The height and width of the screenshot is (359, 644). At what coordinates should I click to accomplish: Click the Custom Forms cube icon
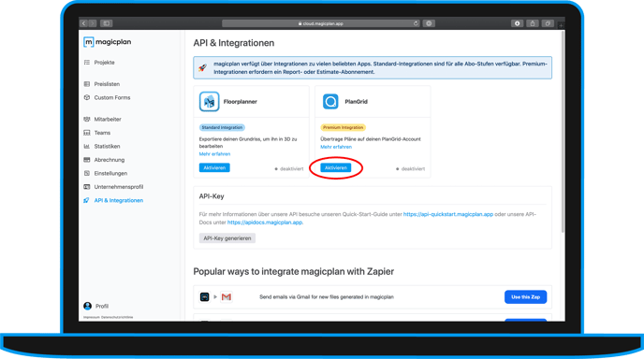(x=87, y=97)
